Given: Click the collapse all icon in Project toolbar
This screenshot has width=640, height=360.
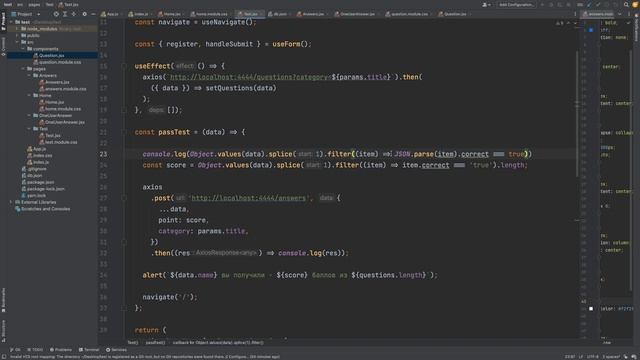Looking at the screenshot, I should coord(74,14).
